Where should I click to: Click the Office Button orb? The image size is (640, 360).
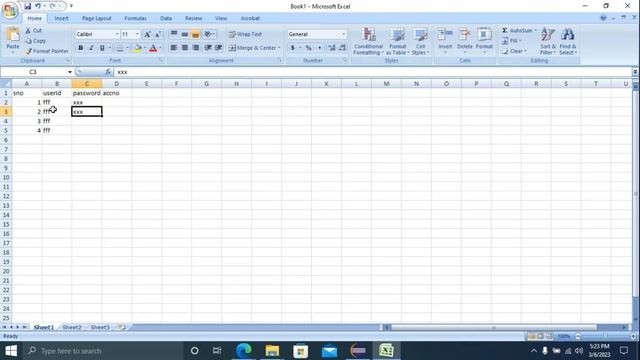tap(10, 10)
